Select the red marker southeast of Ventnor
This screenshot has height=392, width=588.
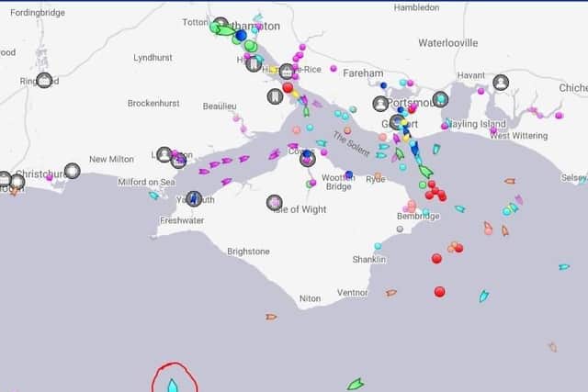tap(439, 292)
